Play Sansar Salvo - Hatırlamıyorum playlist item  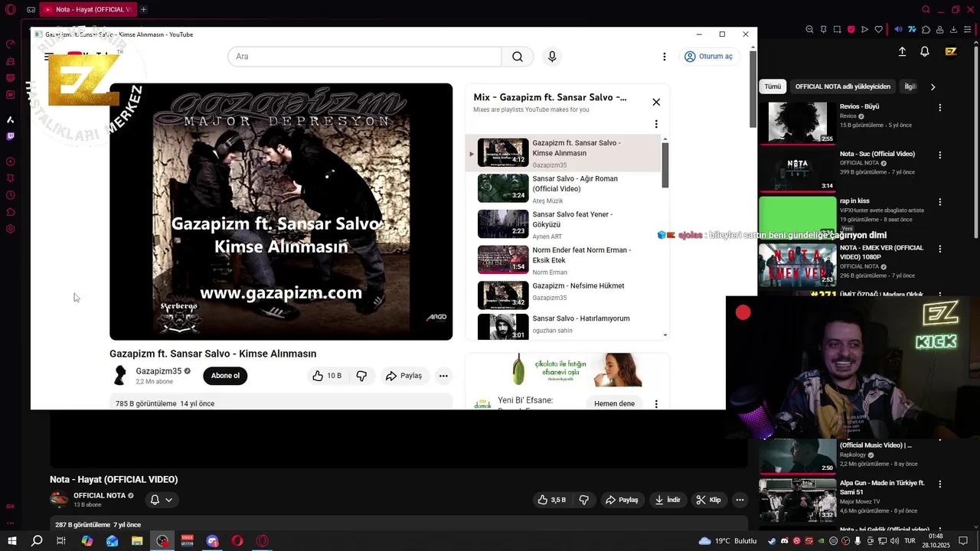(x=563, y=326)
